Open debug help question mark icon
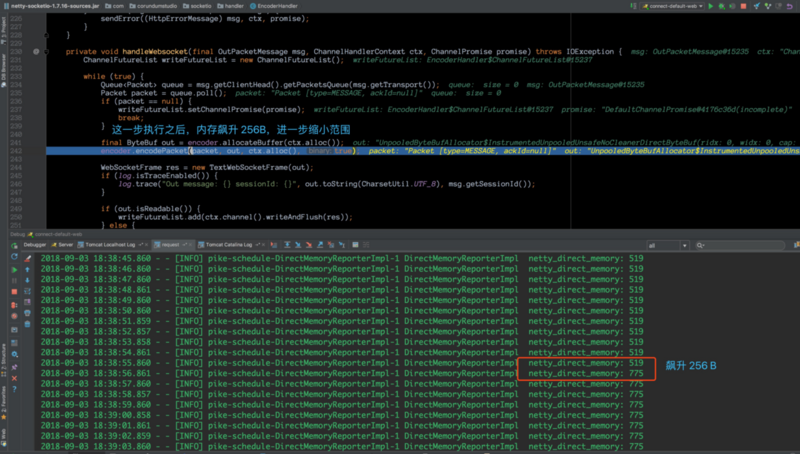Viewport: 800px width, 454px height. 14,390
